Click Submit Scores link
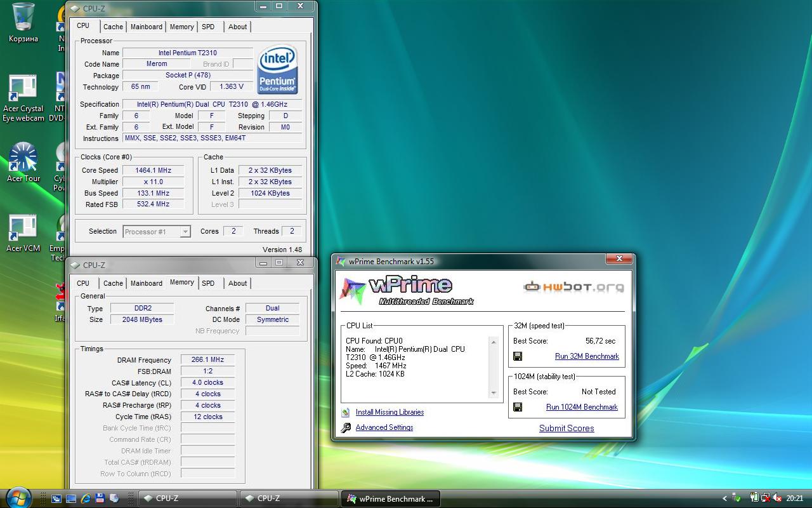The height and width of the screenshot is (508, 812). 566,428
